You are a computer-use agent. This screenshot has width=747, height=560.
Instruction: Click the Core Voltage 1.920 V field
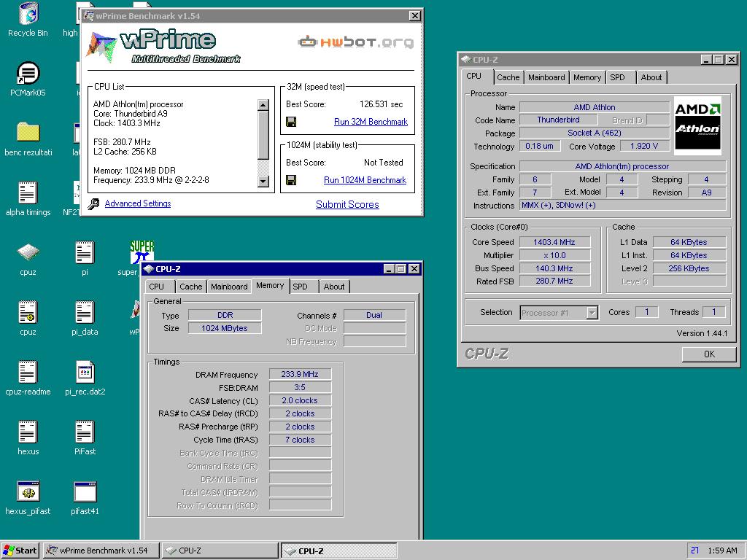click(x=644, y=146)
